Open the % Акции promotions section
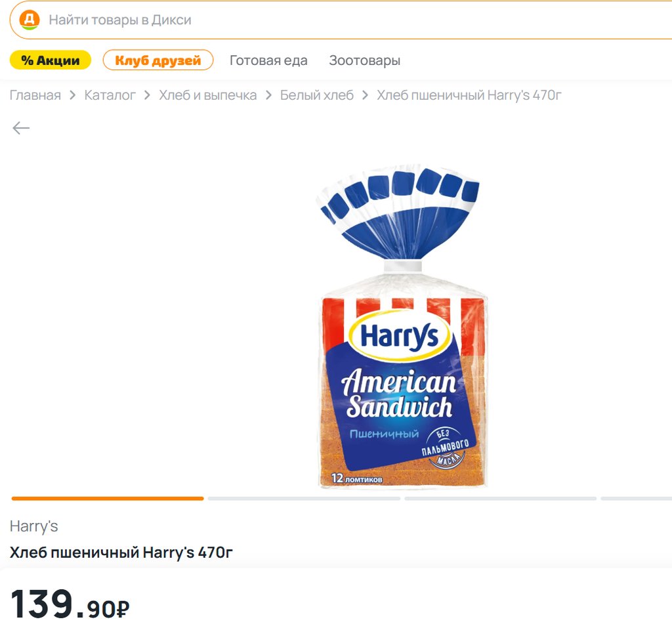The height and width of the screenshot is (624, 672). (x=51, y=60)
